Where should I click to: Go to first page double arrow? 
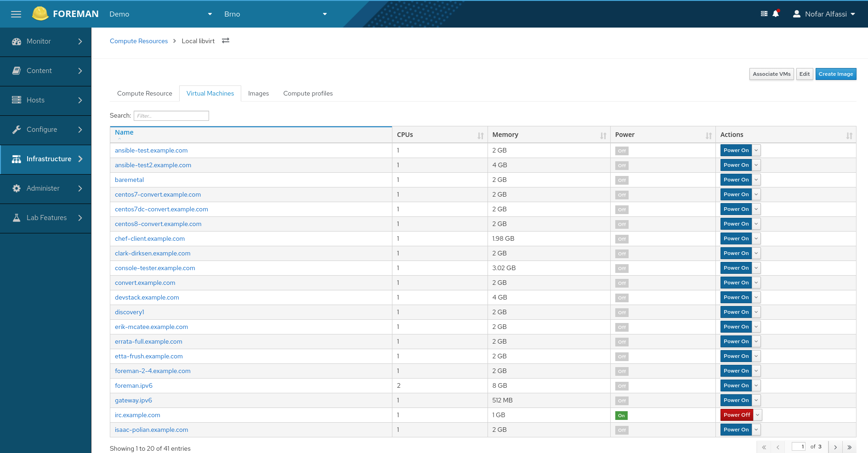[764, 447]
